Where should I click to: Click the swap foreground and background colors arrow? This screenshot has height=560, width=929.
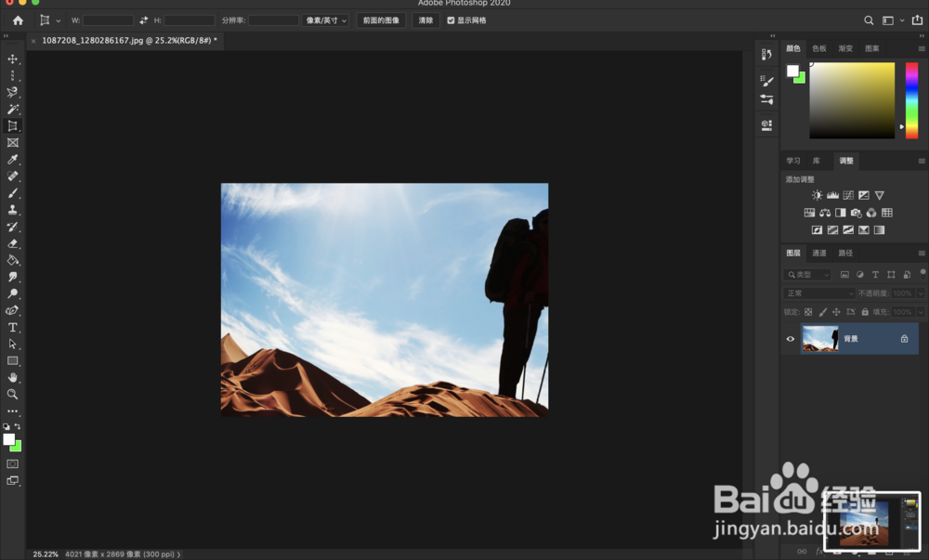click(18, 426)
